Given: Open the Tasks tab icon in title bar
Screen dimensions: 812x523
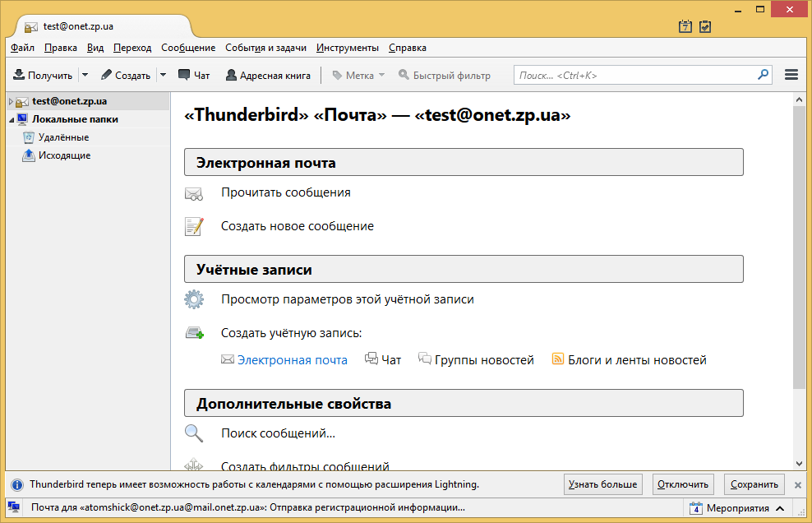Looking at the screenshot, I should coord(705,26).
